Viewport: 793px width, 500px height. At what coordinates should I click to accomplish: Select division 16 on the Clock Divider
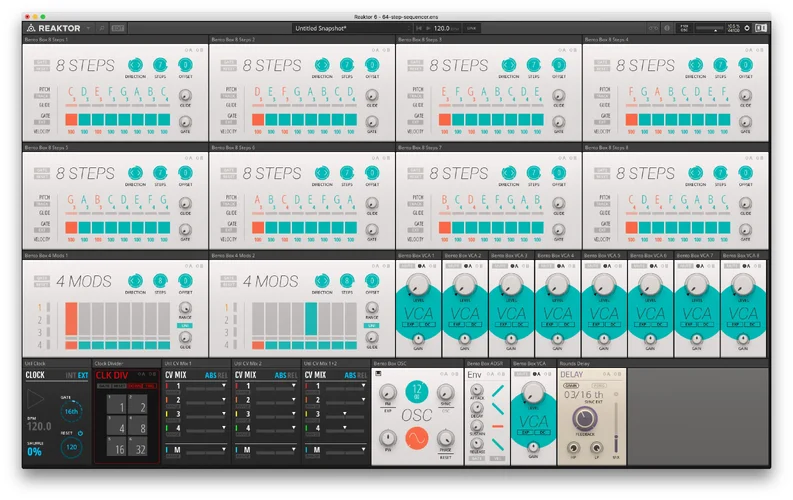click(x=116, y=447)
